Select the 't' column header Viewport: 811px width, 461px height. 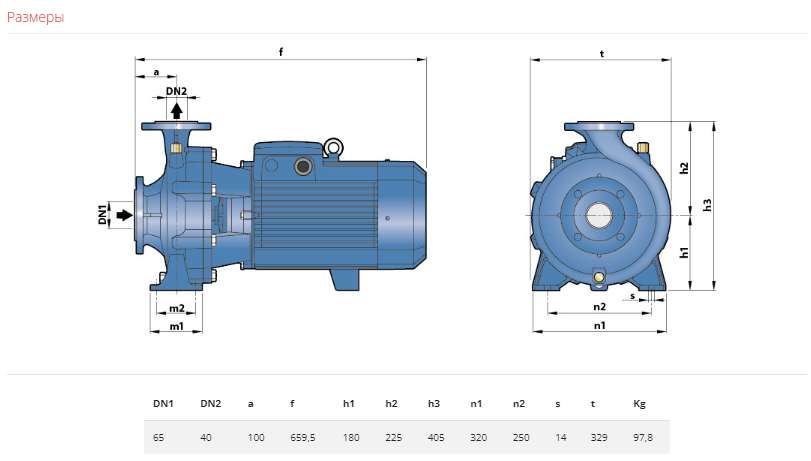click(593, 404)
